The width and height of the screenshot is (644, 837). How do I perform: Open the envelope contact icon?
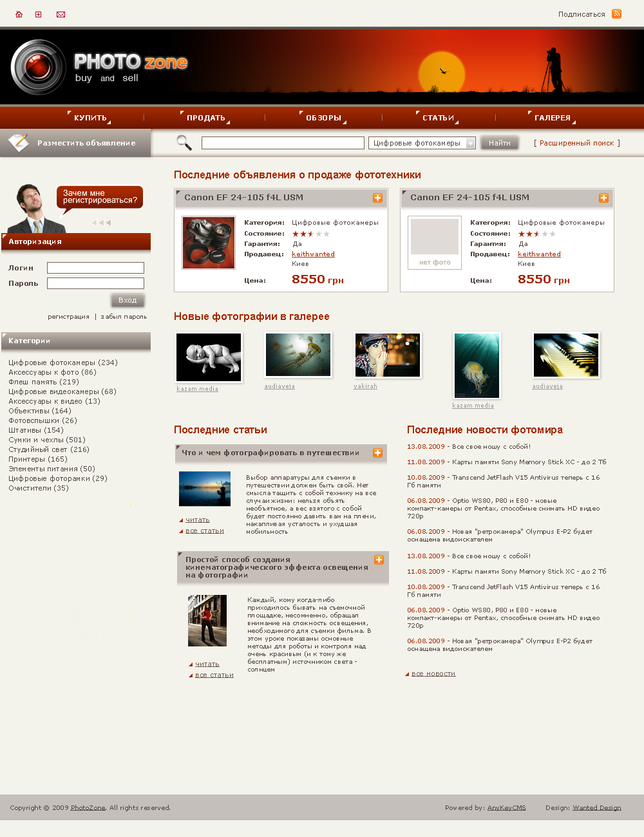click(x=61, y=14)
